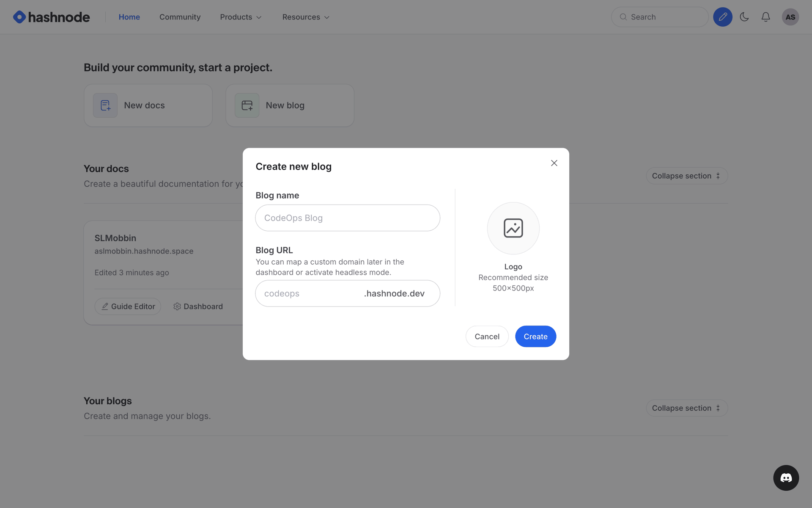The height and width of the screenshot is (508, 812).
Task: Click the Dashboard gear icon
Action: (177, 306)
